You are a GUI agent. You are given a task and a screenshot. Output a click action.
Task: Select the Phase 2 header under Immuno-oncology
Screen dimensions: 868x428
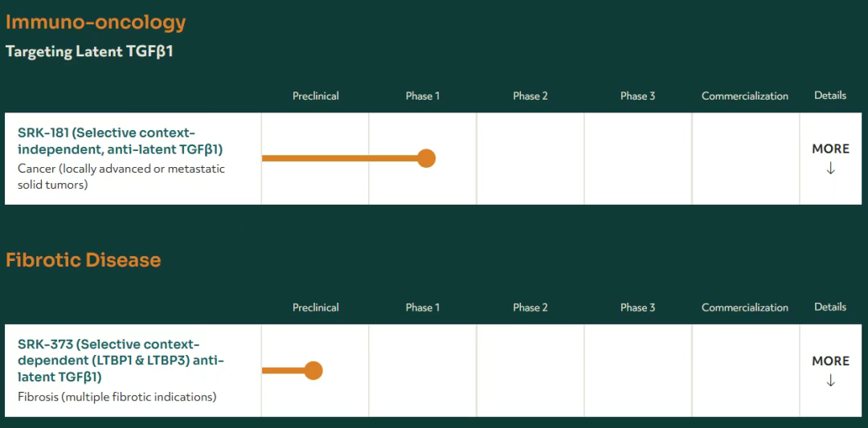pyautogui.click(x=530, y=96)
